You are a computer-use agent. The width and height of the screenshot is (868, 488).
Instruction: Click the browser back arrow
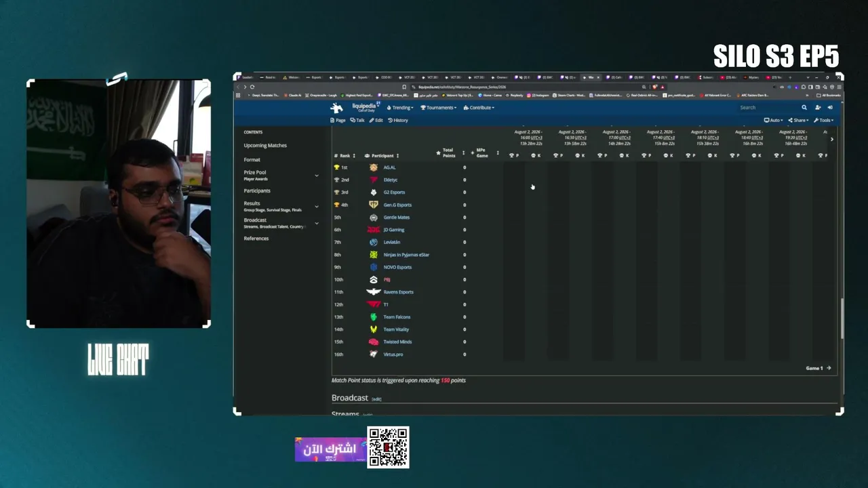(238, 87)
